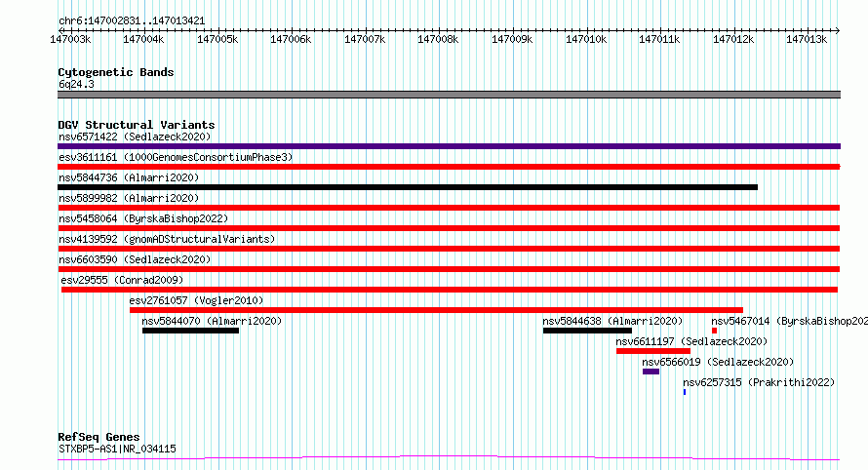
Task: Open nsv5844638 (Almarri2020) label
Action: pyautogui.click(x=612, y=321)
